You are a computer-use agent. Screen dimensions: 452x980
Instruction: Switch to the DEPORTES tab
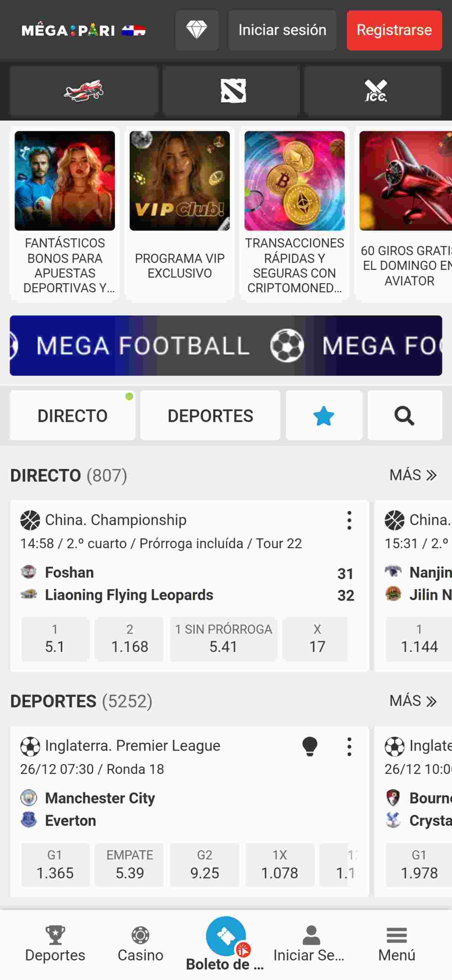(x=210, y=415)
